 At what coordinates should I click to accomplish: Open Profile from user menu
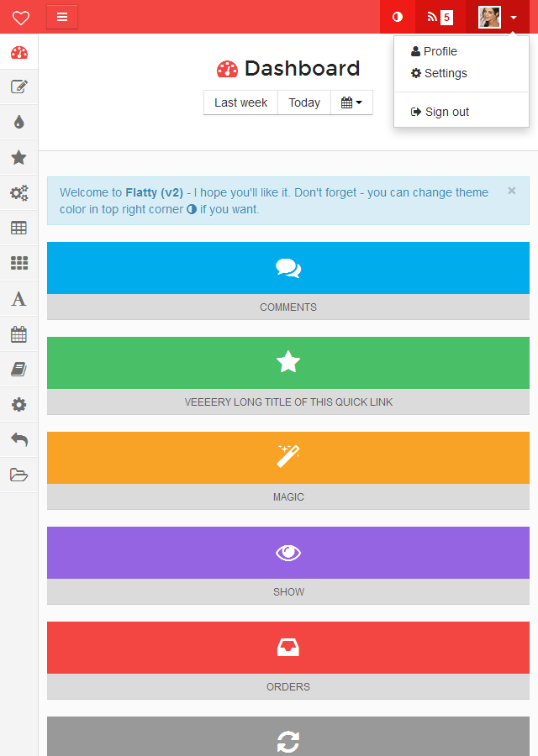click(434, 51)
